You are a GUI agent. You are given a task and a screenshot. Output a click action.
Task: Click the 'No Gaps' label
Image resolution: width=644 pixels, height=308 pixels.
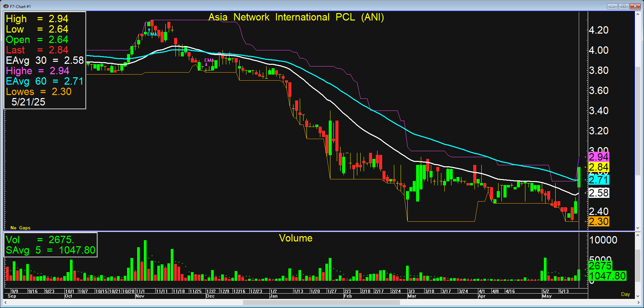[x=21, y=228]
